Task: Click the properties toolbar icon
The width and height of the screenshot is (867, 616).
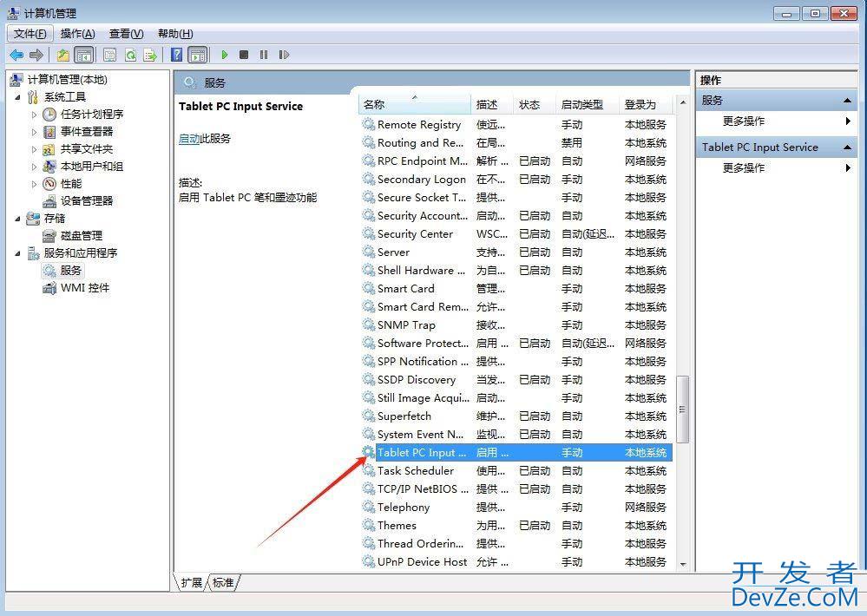Action: (110, 55)
